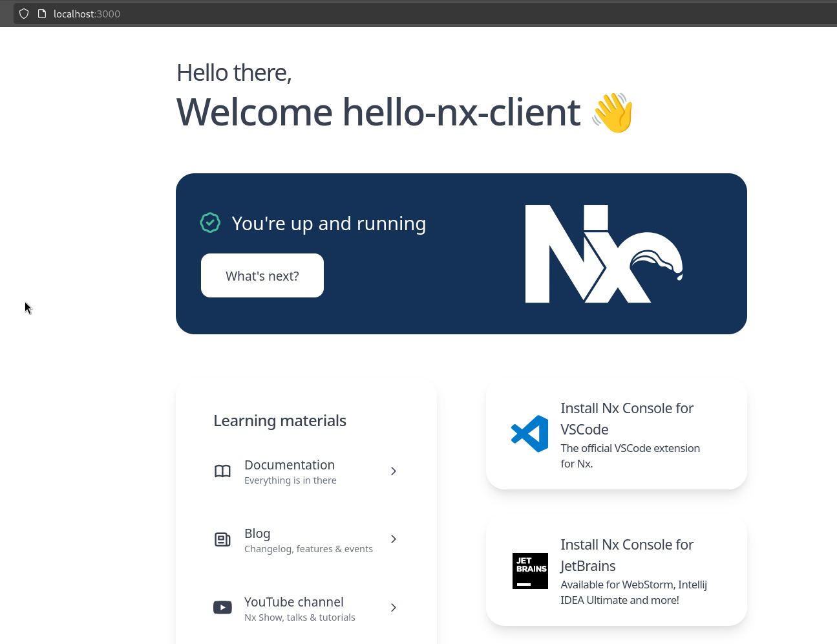Click the YouTube play icon
Screen dimensions: 837x644
pos(222,608)
